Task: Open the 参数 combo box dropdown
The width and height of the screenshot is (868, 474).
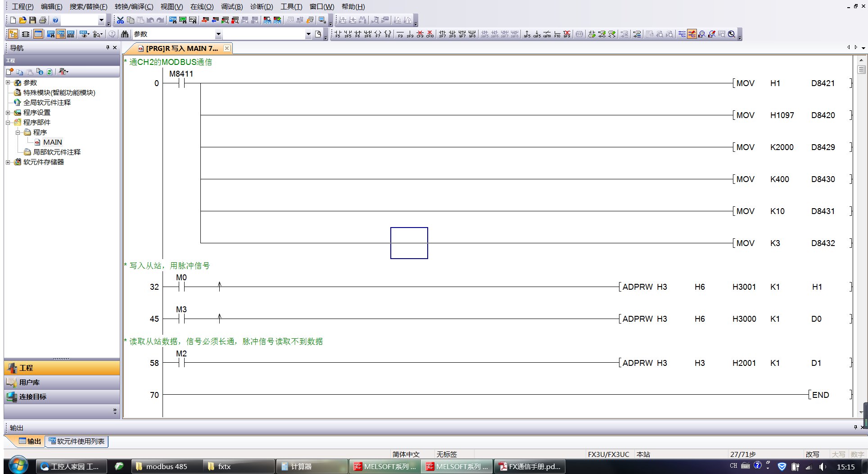Action: click(x=218, y=34)
